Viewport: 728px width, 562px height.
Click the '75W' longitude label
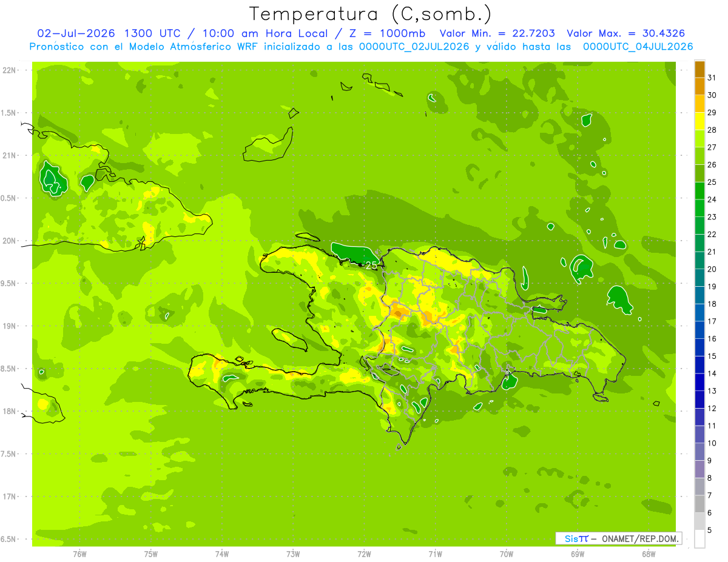click(151, 554)
